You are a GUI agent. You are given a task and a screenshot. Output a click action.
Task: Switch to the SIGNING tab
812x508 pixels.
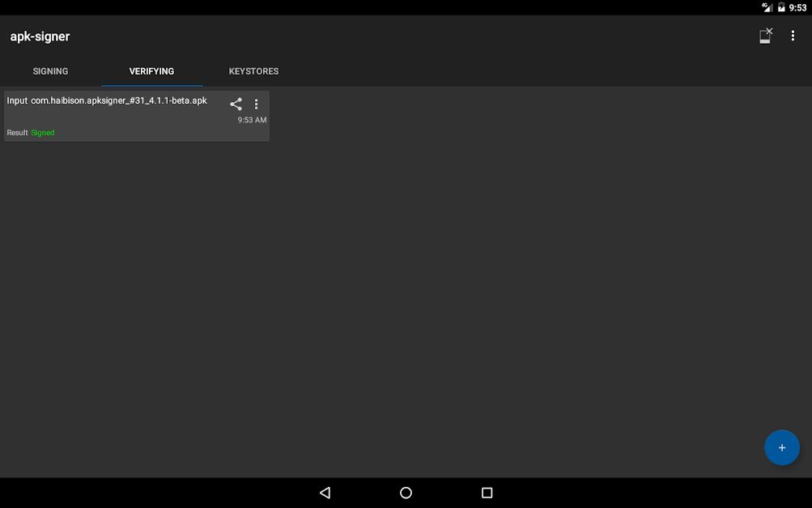point(50,71)
